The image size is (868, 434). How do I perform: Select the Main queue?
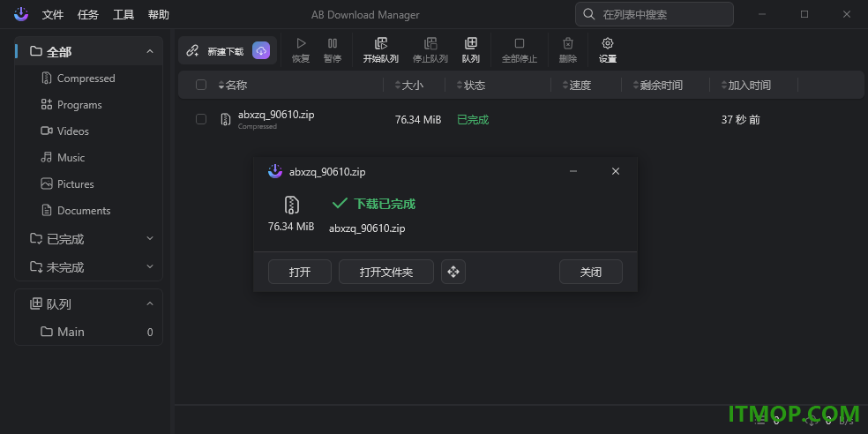coord(88,333)
